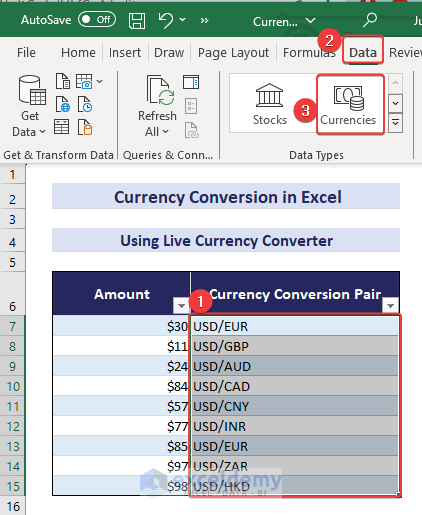Viewport: 422px width, 515px height.
Task: Toggle the AutoSave switch
Action: (x=97, y=20)
